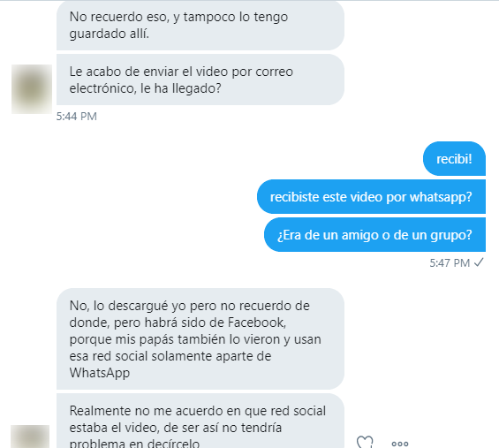
Task: Click the word "Facebook" in the gray message
Action: click(257, 323)
